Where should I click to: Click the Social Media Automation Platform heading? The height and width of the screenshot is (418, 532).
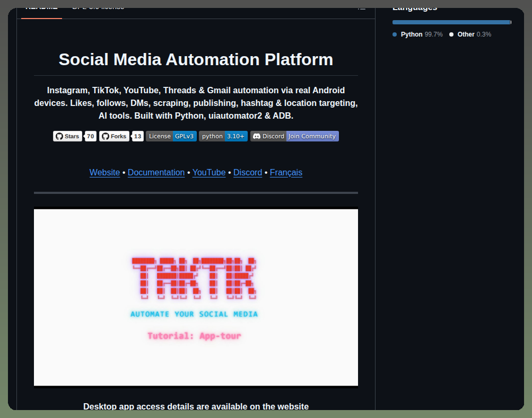pyautogui.click(x=196, y=60)
